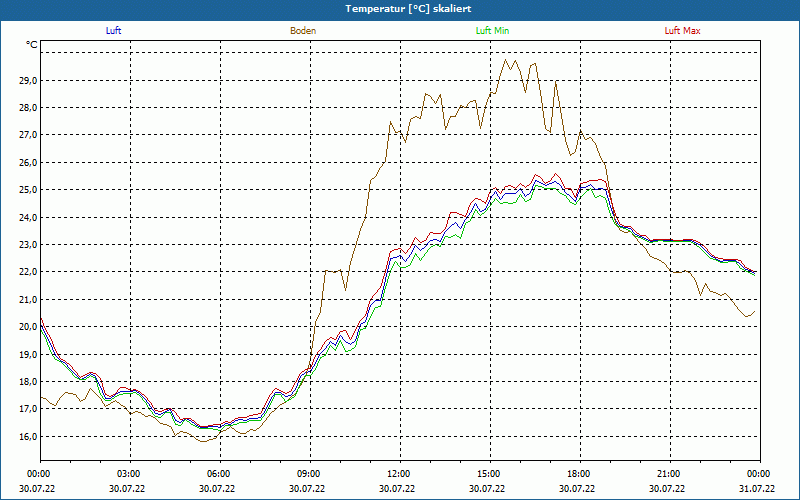800x500 pixels.
Task: Click the 23,0 y-axis value
Action: click(29, 244)
